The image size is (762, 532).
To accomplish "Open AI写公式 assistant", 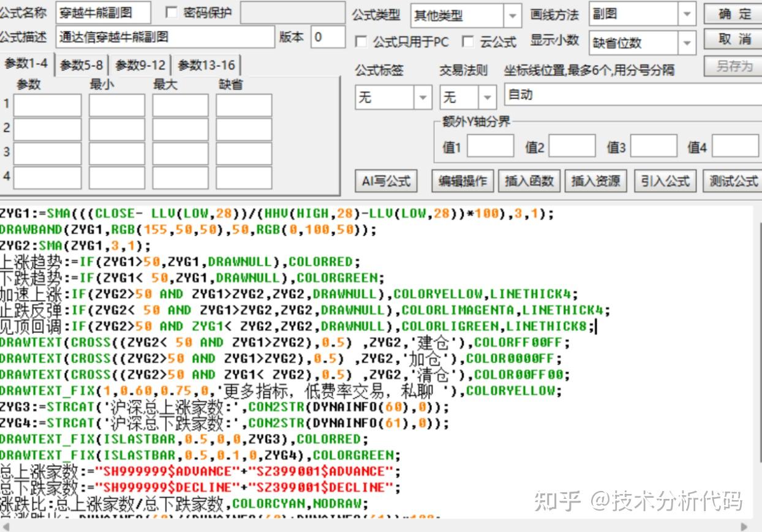I will (387, 181).
